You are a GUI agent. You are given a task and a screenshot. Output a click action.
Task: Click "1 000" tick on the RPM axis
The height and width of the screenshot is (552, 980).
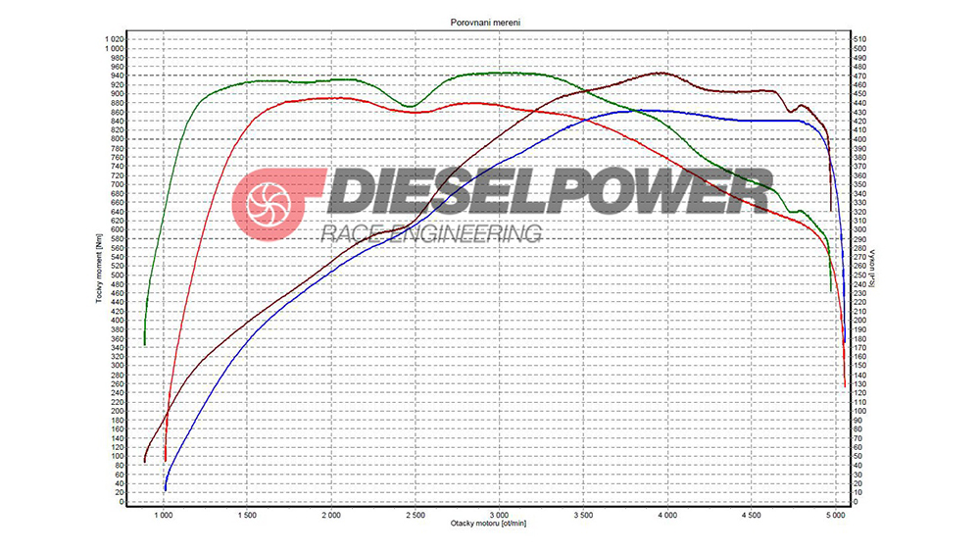point(163,515)
